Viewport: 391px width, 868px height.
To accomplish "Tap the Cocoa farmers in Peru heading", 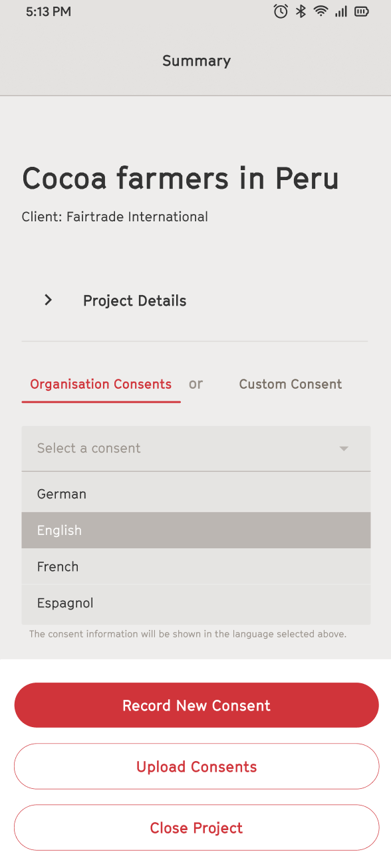I will 180,178.
